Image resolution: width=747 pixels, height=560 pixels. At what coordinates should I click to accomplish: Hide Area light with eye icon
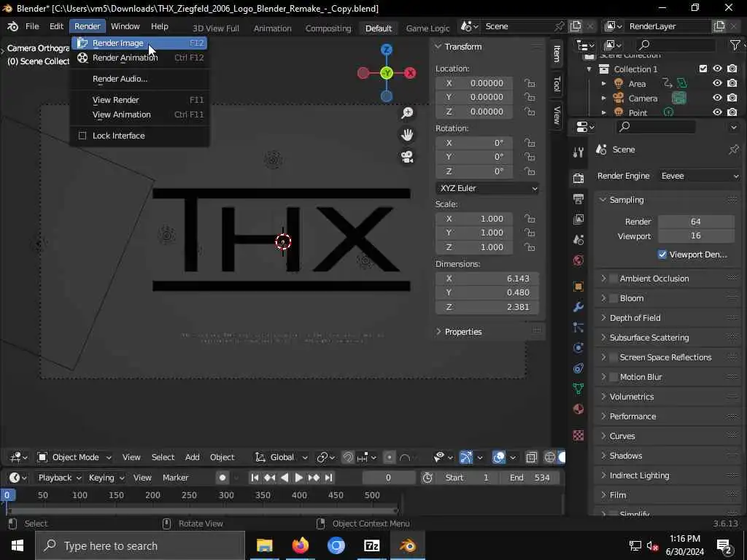(x=717, y=83)
